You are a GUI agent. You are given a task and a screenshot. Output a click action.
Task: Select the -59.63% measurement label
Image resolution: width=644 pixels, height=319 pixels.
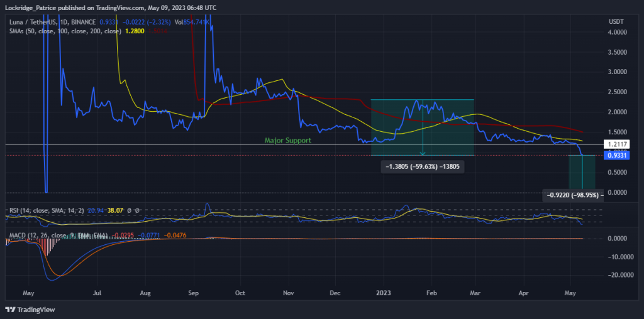(x=423, y=167)
